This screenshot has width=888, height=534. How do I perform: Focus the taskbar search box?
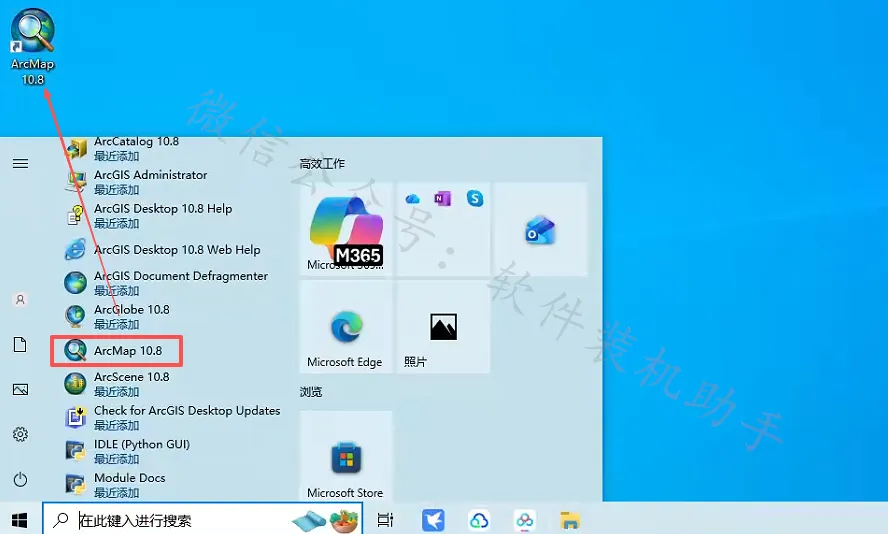pyautogui.click(x=202, y=519)
